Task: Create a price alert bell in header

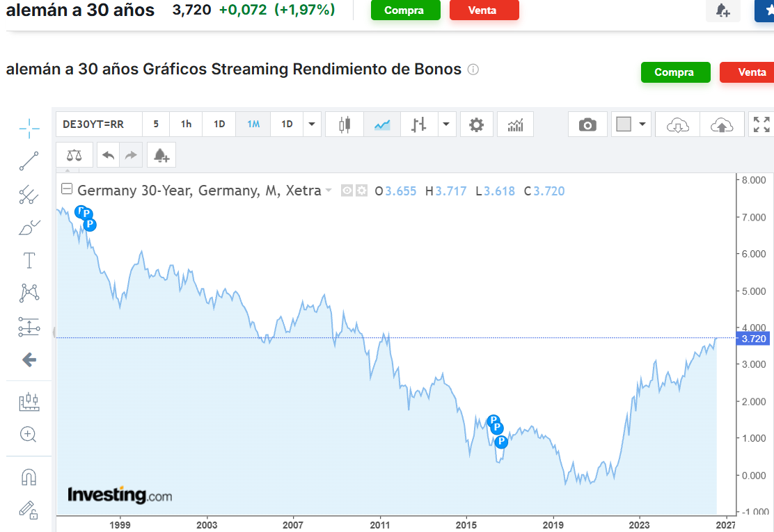Action: point(722,10)
